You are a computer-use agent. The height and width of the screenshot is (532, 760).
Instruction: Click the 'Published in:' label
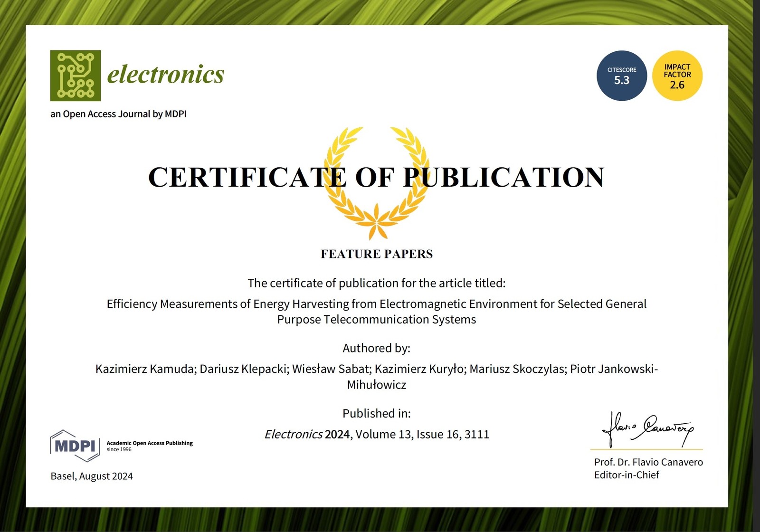pyautogui.click(x=376, y=413)
